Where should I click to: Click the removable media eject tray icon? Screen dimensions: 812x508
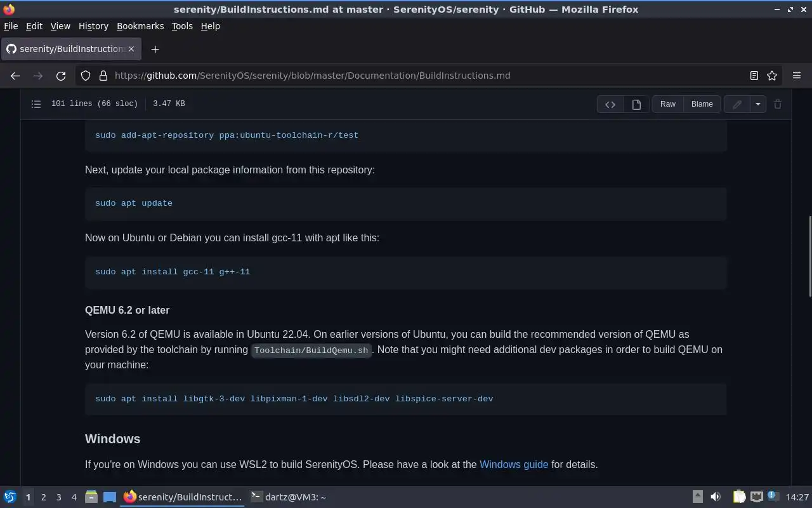697,497
